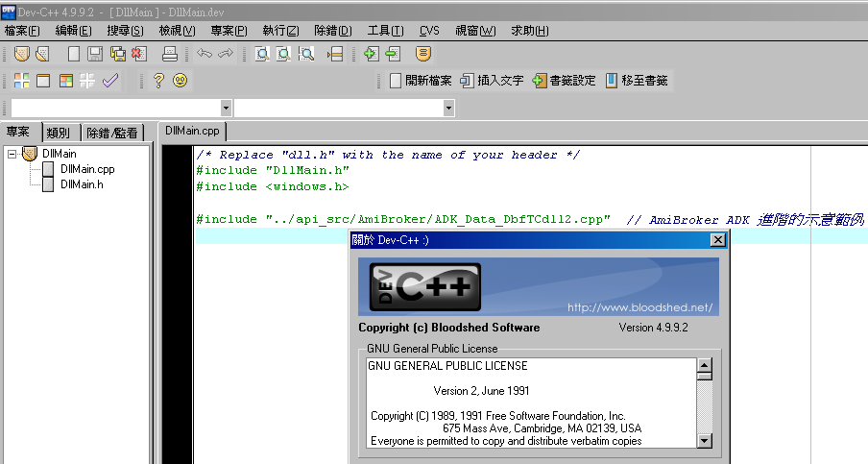Click the Search Again magnifier icon

[x=305, y=54]
